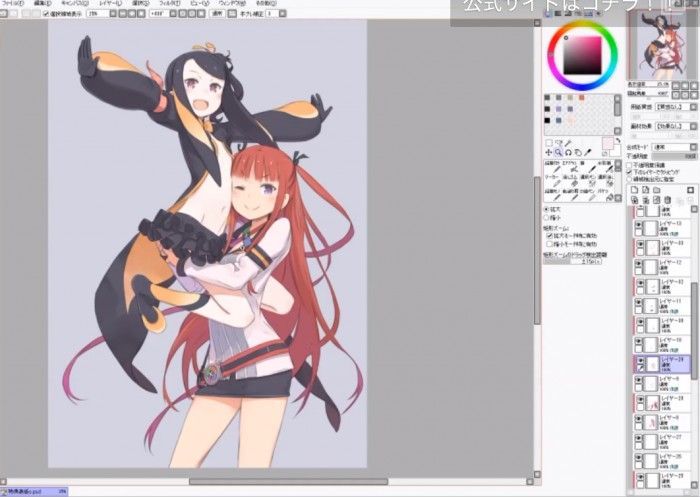Click the canvas horizontal scrollbar
Screen dimensions: 700x497
coord(288,482)
